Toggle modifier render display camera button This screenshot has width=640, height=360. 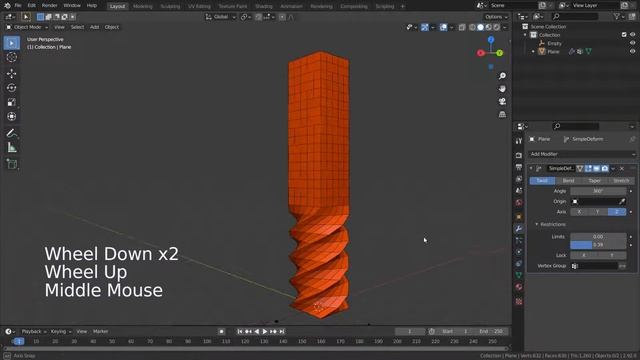(x=604, y=169)
